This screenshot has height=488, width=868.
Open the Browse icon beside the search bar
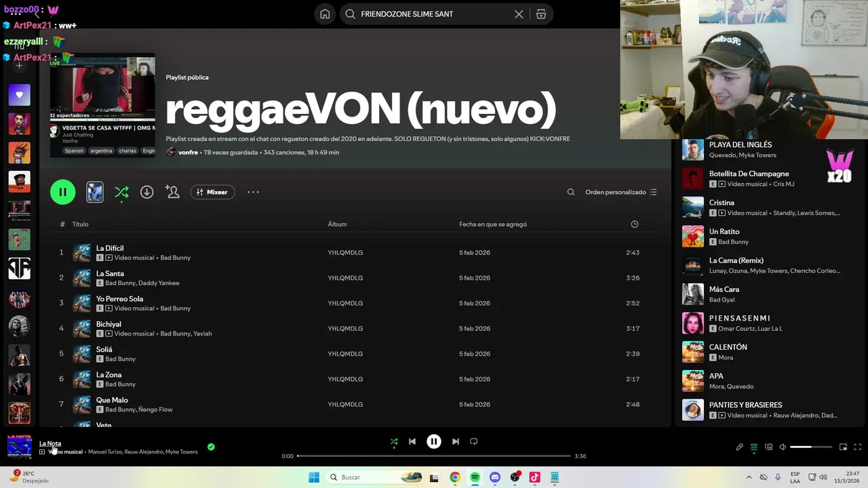(x=541, y=14)
